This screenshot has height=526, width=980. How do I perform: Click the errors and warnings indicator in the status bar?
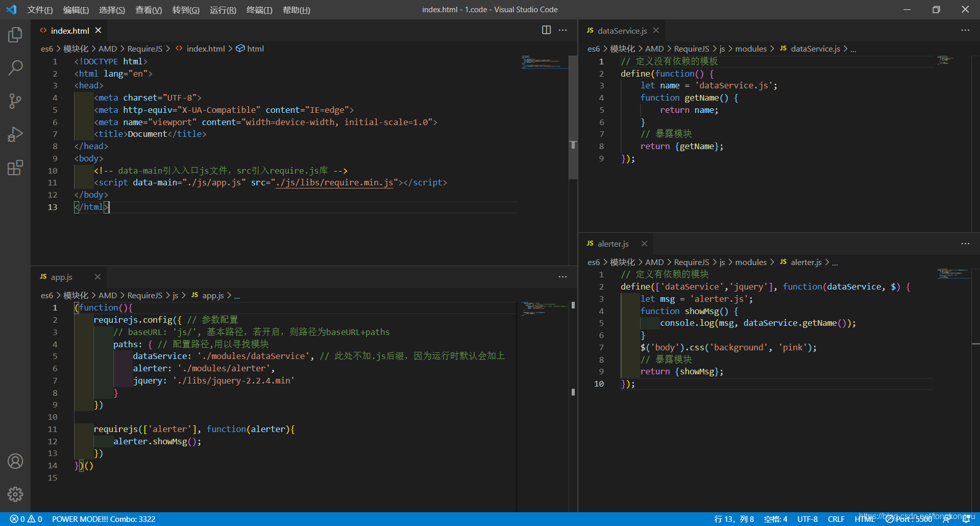click(x=26, y=519)
